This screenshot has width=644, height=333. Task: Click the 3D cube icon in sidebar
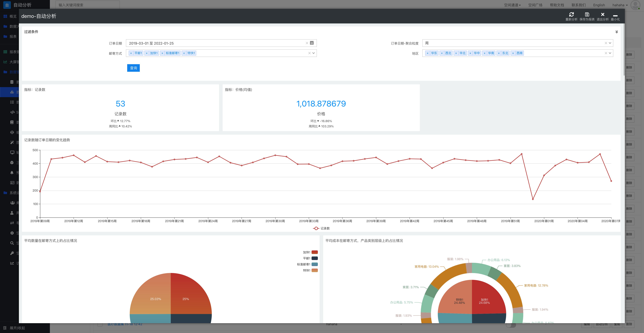coord(12,162)
